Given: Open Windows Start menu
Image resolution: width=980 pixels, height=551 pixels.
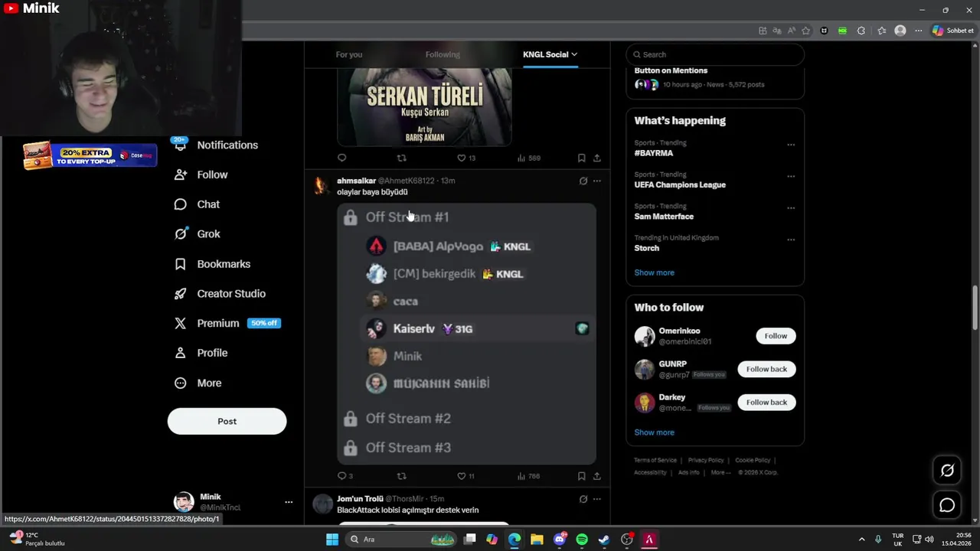Looking at the screenshot, I should click(332, 540).
